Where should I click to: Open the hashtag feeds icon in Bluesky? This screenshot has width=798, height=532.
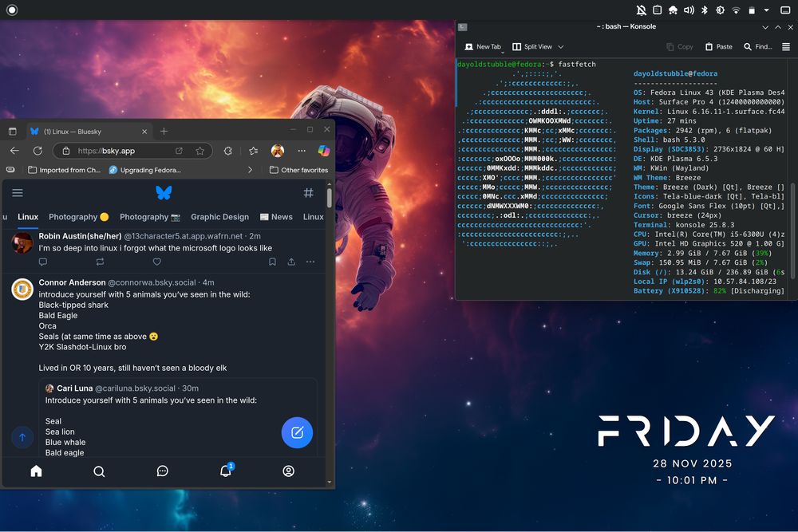pyautogui.click(x=308, y=193)
